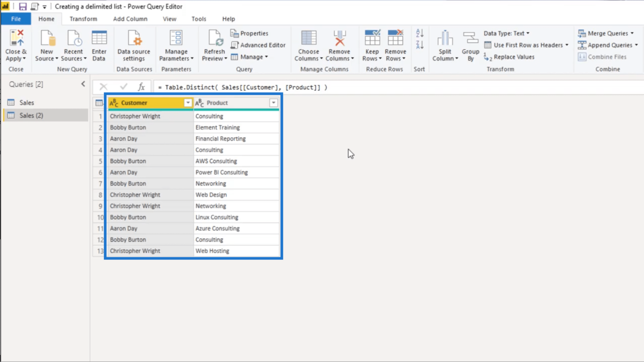The height and width of the screenshot is (362, 644).
Task: Click Replace Values
Action: point(509,57)
